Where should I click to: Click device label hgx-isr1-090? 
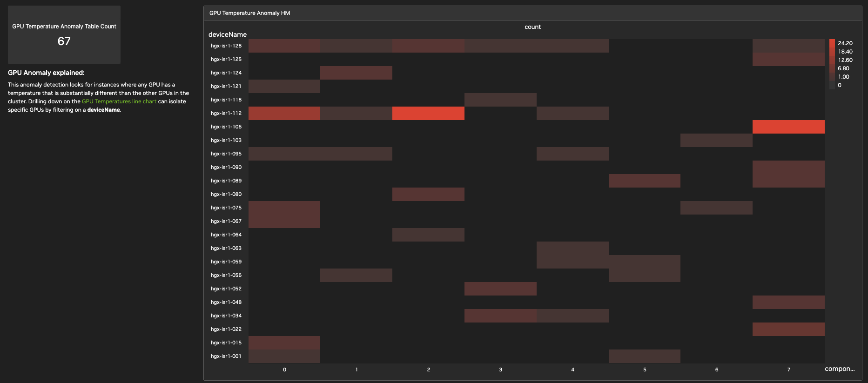pyautogui.click(x=226, y=167)
